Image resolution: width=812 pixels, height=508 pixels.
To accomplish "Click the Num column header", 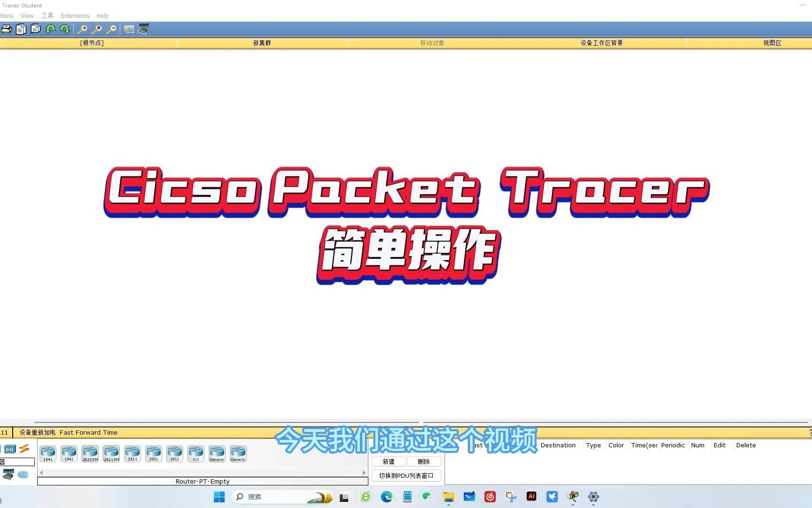I will pyautogui.click(x=698, y=445).
